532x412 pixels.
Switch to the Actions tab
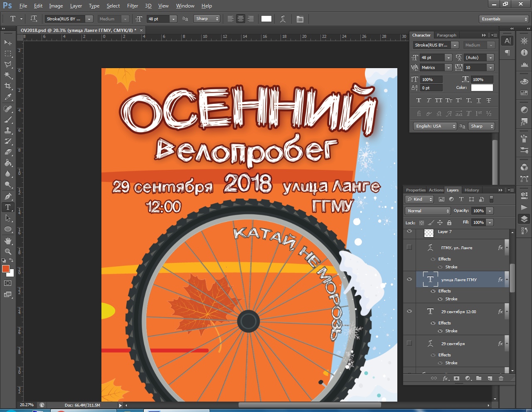click(x=436, y=190)
